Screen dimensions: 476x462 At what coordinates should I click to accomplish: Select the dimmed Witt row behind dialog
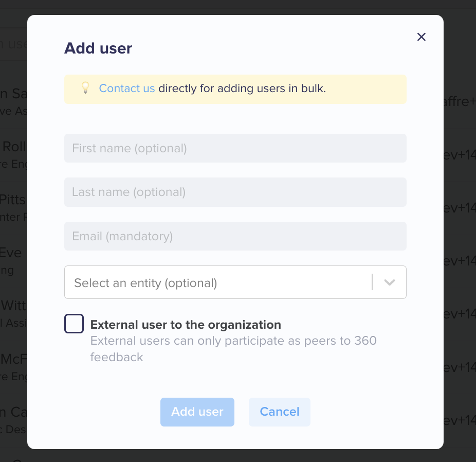(x=13, y=314)
